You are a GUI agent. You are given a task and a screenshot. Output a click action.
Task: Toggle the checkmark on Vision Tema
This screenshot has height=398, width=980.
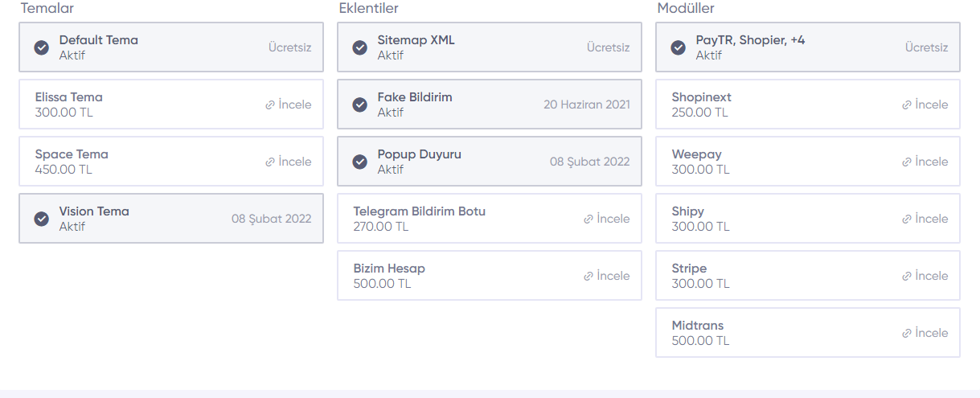click(42, 219)
